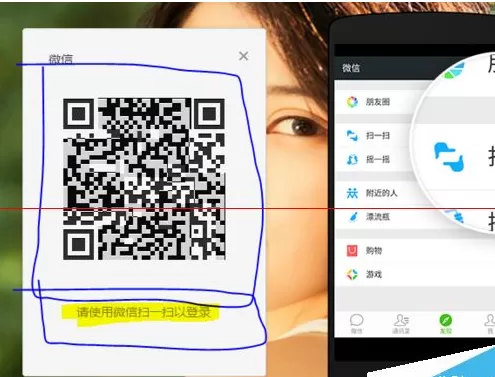495x377 pixels.
Task: Open the colorful 朋友圈 Moments icon
Action: (352, 102)
